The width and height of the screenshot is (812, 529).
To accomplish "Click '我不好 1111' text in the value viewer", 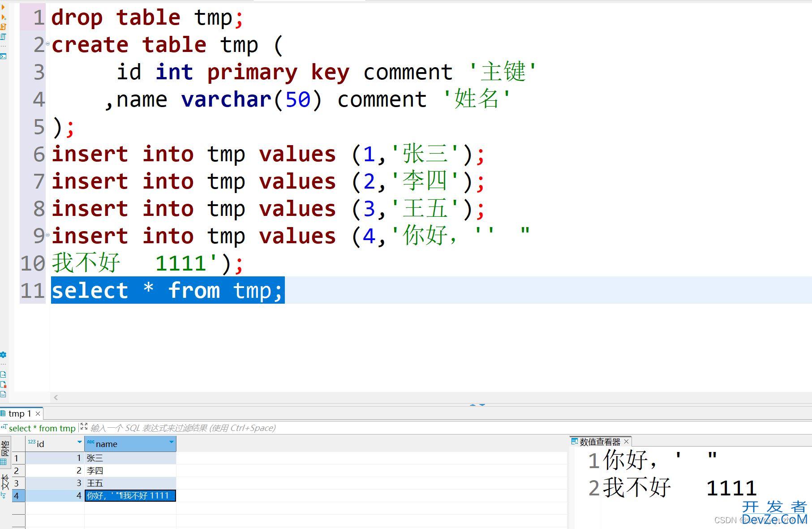I will tap(679, 488).
